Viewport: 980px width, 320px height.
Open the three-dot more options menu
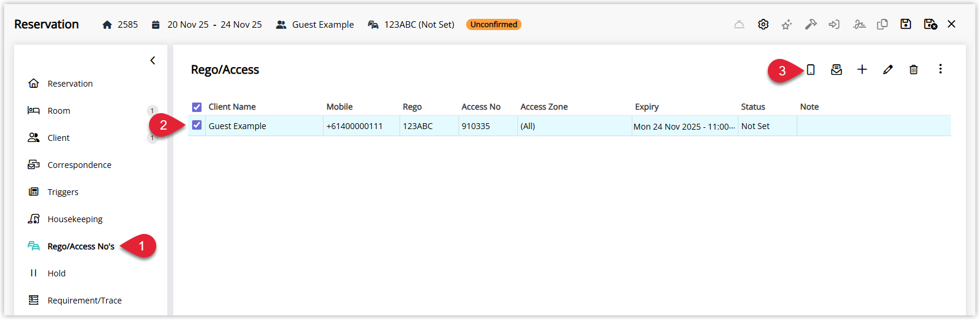(941, 69)
